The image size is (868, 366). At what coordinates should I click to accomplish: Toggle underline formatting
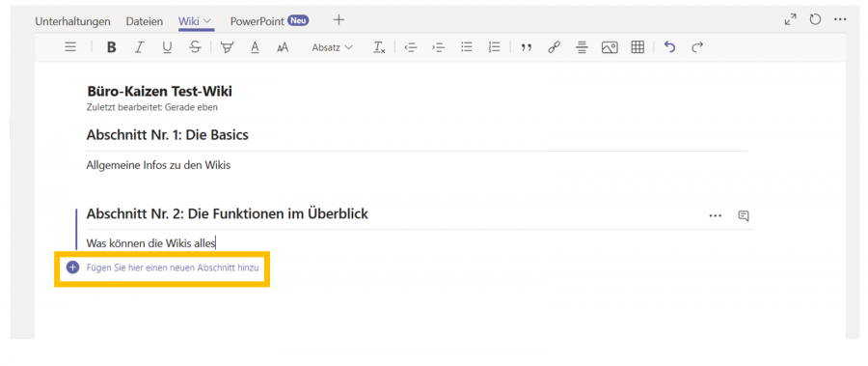click(167, 47)
